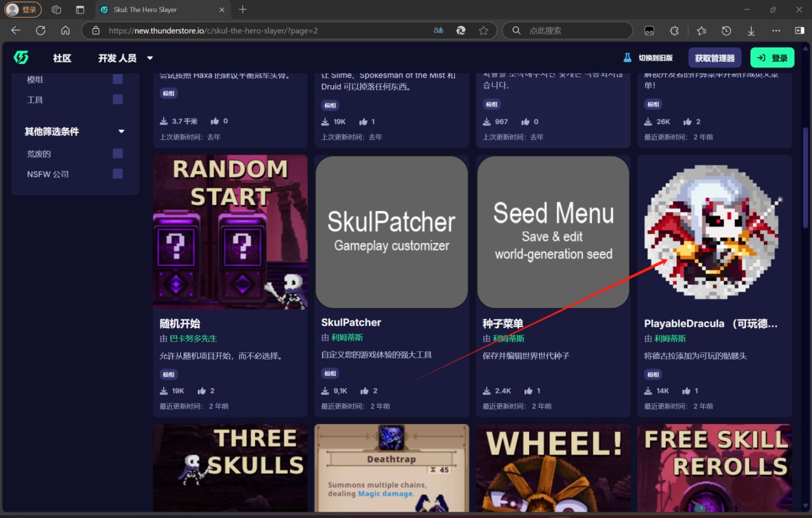
Task: Click the THREE SKULLS thumbnail
Action: pos(230,468)
